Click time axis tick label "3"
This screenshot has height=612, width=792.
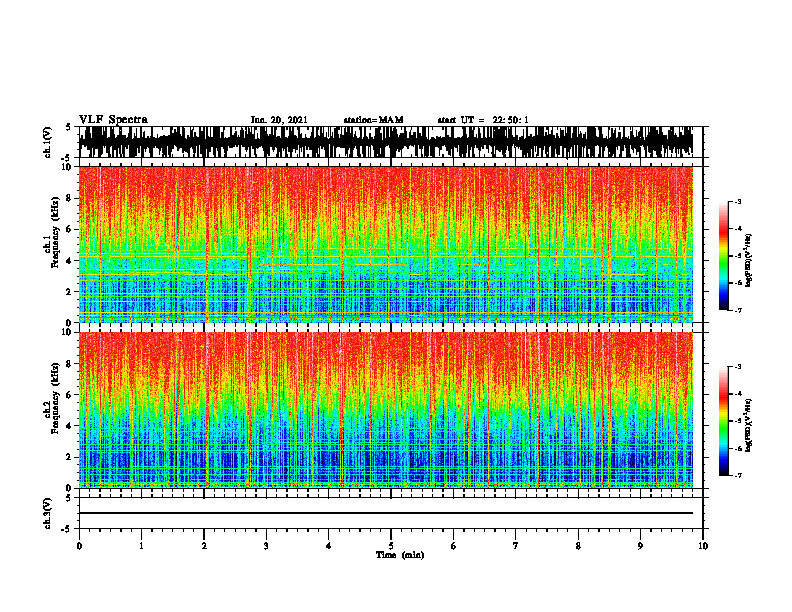pos(266,546)
